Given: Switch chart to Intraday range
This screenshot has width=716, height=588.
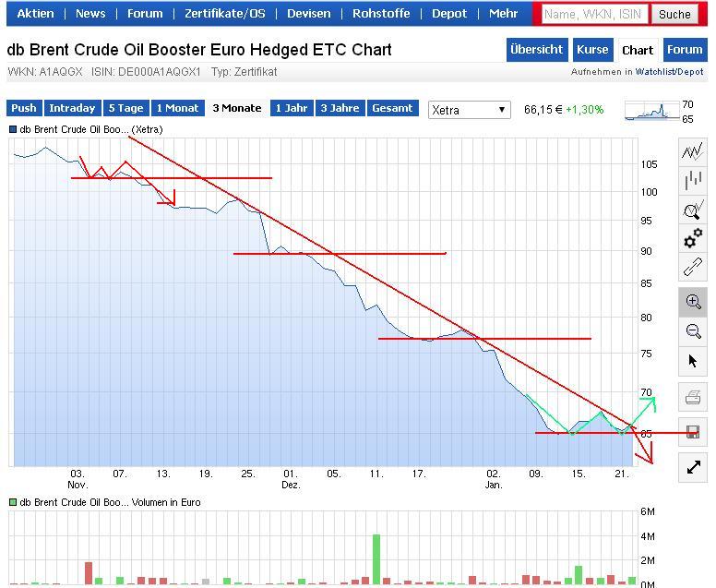Looking at the screenshot, I should [72, 108].
